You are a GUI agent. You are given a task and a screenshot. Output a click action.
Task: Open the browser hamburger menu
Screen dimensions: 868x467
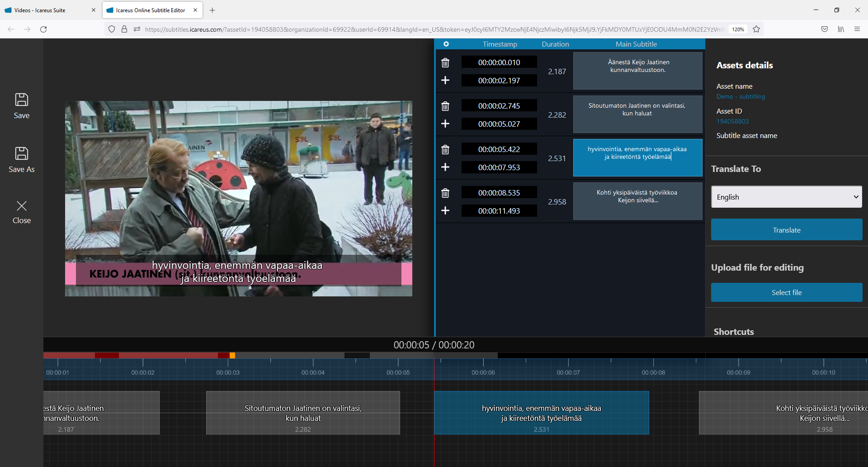click(857, 29)
